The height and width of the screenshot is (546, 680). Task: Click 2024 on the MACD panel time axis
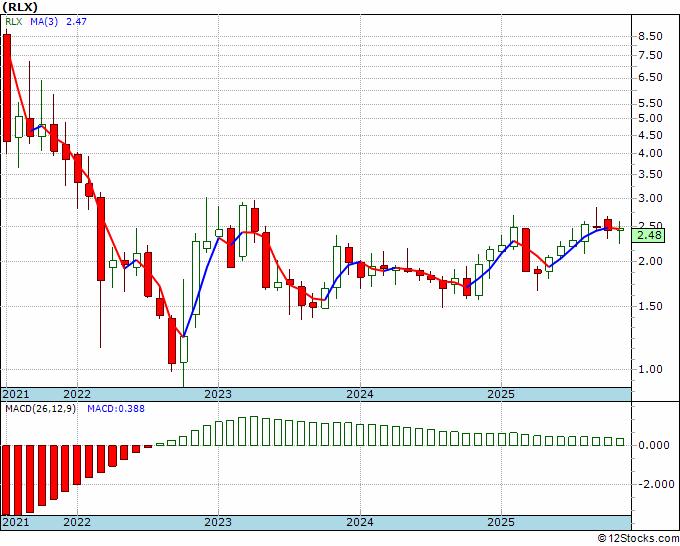click(x=360, y=522)
